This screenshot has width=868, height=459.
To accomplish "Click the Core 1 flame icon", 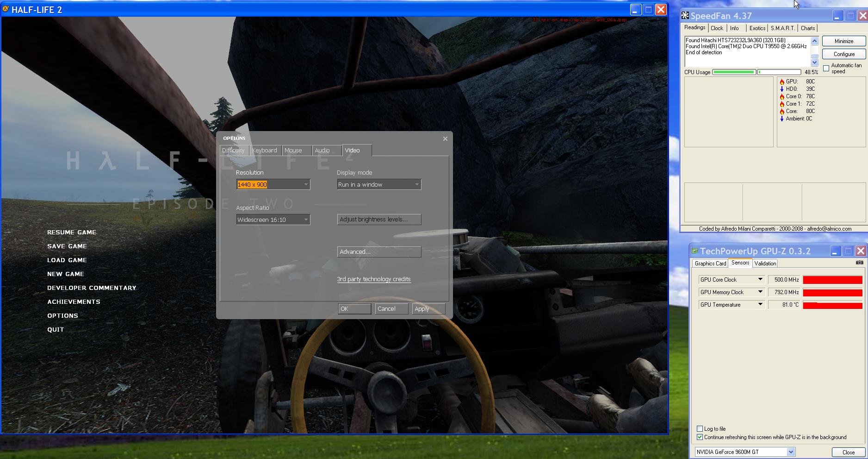I will click(782, 104).
